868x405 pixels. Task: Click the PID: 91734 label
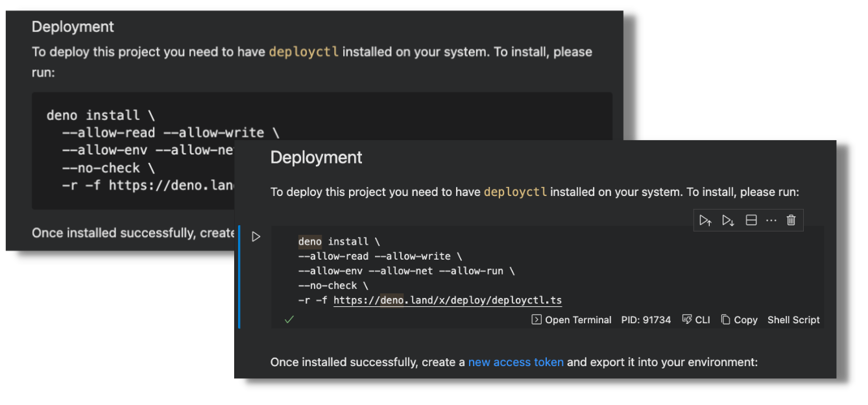[645, 320]
